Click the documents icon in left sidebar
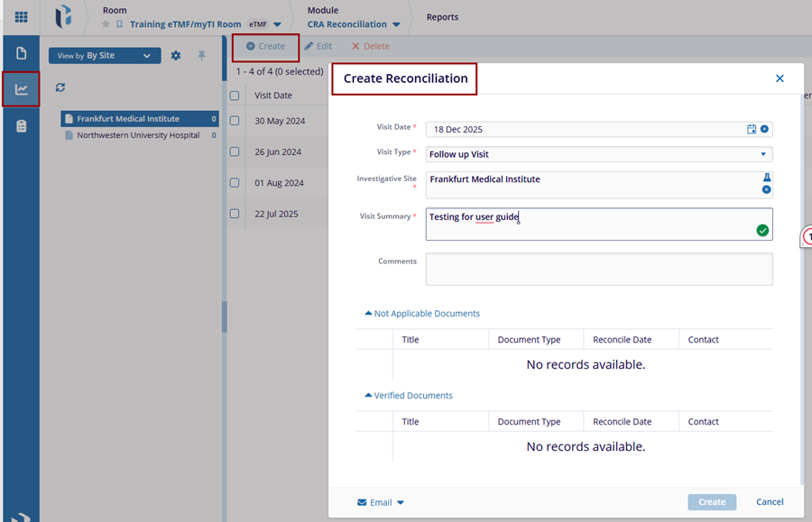 [21, 53]
